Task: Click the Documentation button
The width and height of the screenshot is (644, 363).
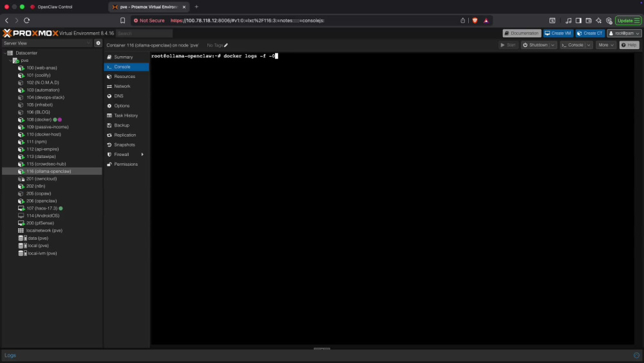Action: click(x=522, y=34)
